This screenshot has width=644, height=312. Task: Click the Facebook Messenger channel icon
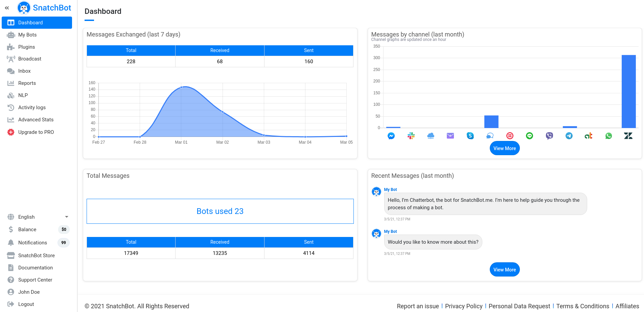point(391,136)
